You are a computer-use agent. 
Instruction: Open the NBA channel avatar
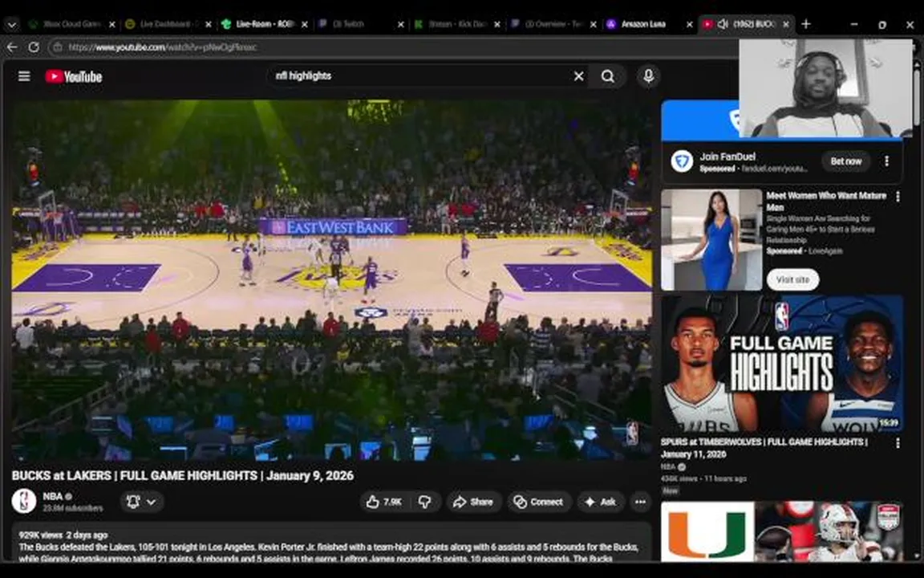pos(23,501)
